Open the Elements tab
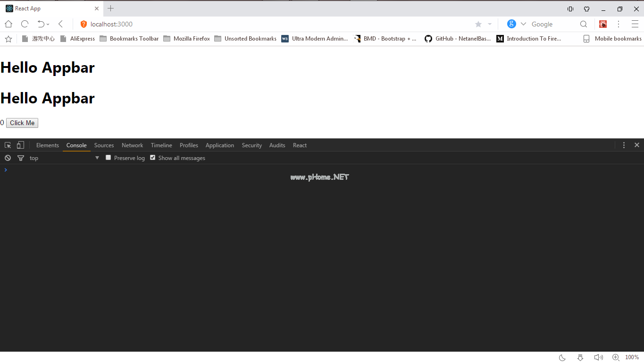Screen dimensions: 644x362 pyautogui.click(x=47, y=145)
